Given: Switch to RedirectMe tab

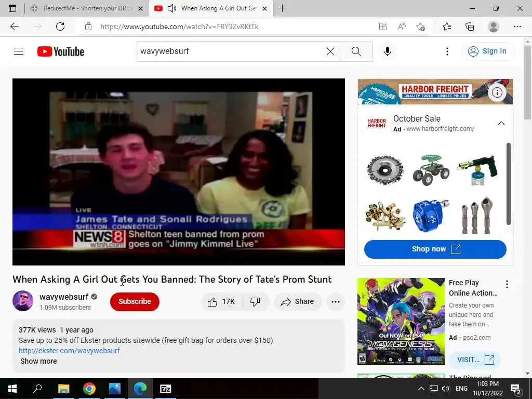Looking at the screenshot, I should pos(87,8).
